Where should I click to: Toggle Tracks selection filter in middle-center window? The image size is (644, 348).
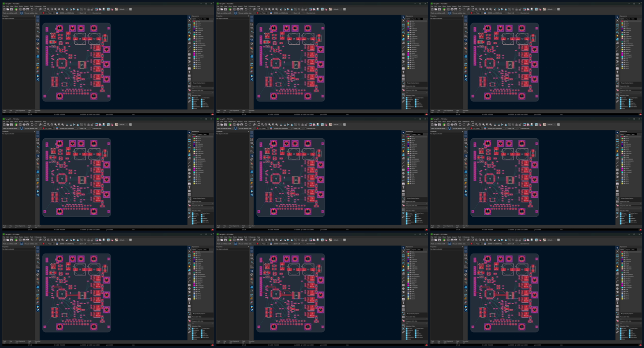(x=407, y=216)
